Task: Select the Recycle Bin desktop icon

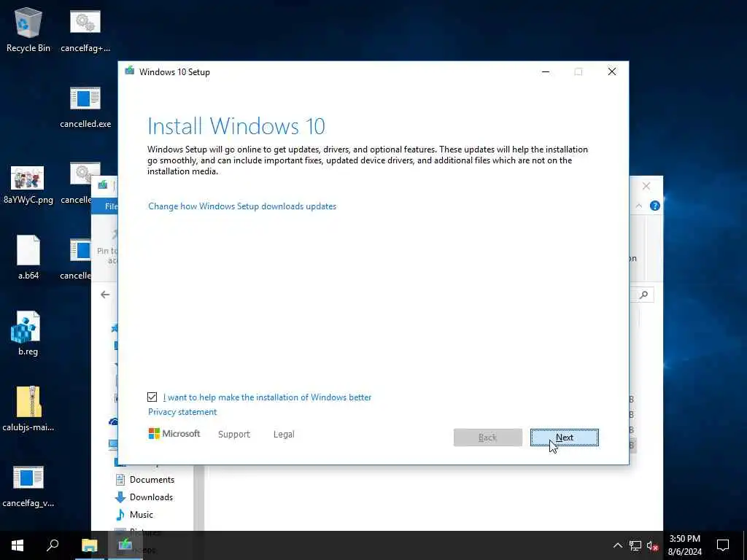Action: pyautogui.click(x=28, y=29)
